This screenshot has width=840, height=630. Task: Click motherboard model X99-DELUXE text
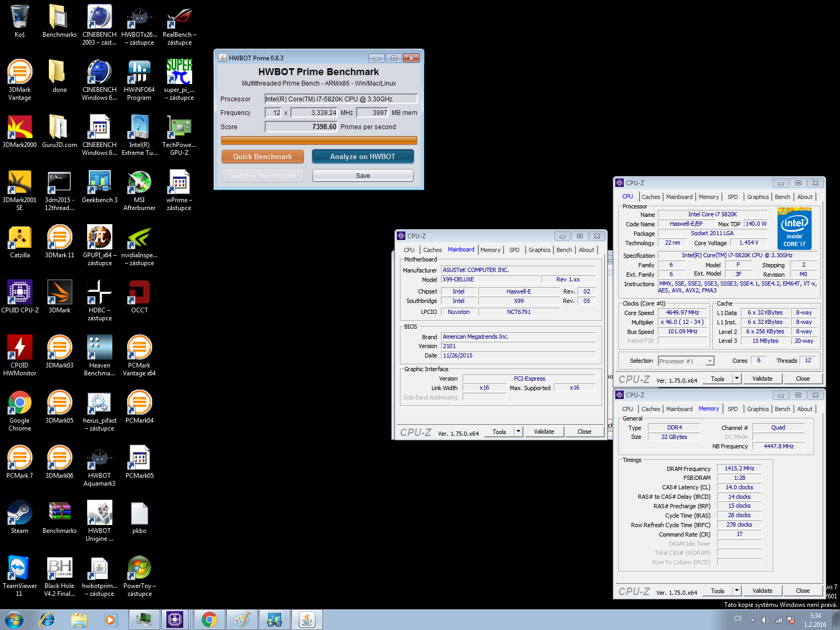pyautogui.click(x=458, y=279)
